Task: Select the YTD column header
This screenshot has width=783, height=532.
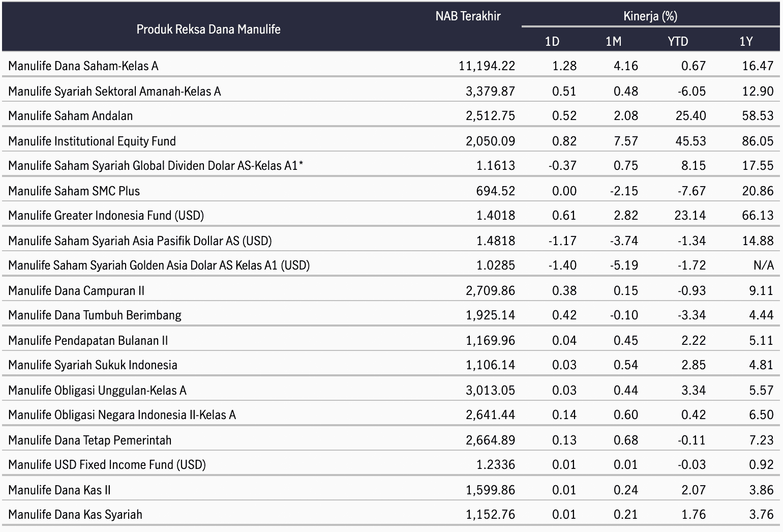Action: pos(677,42)
